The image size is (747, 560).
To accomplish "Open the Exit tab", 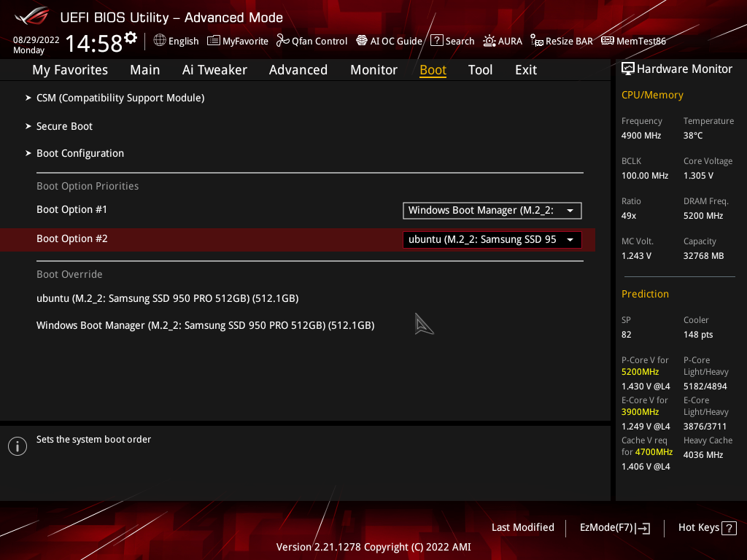I will click(526, 70).
